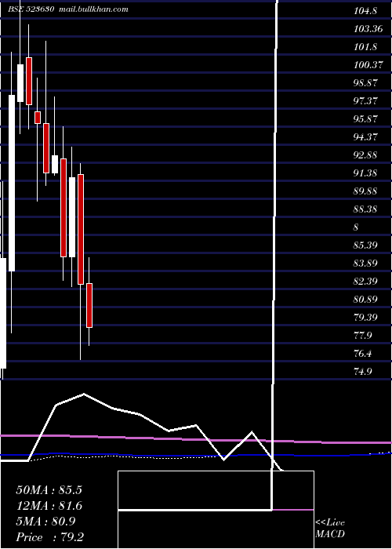Click the 'BSE 523630 mail.bullkhan.com' chart title
The height and width of the screenshot is (549, 392).
click(68, 9)
